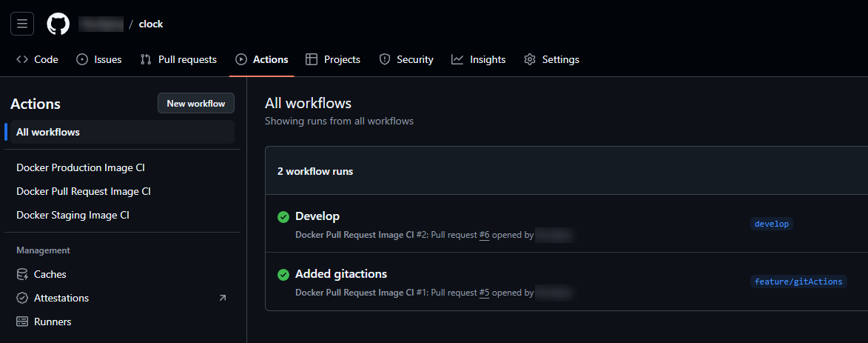Click the New workflow button
This screenshot has width=868, height=343.
[196, 103]
